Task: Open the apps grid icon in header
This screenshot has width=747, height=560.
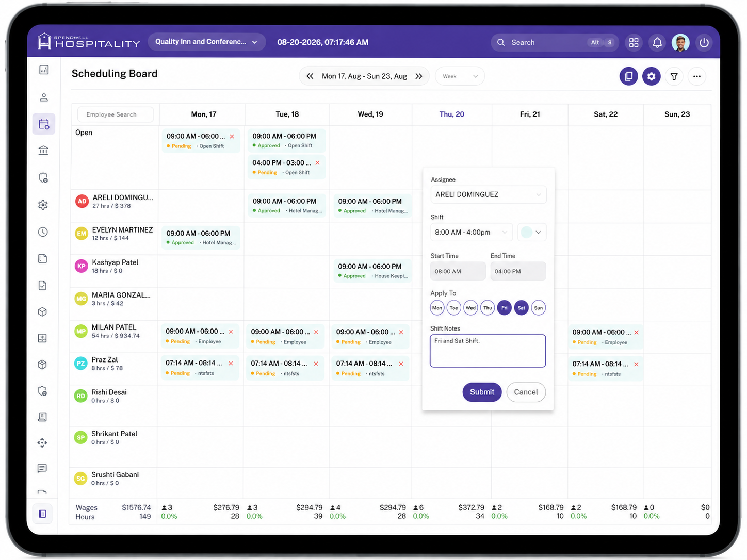Action: [634, 43]
